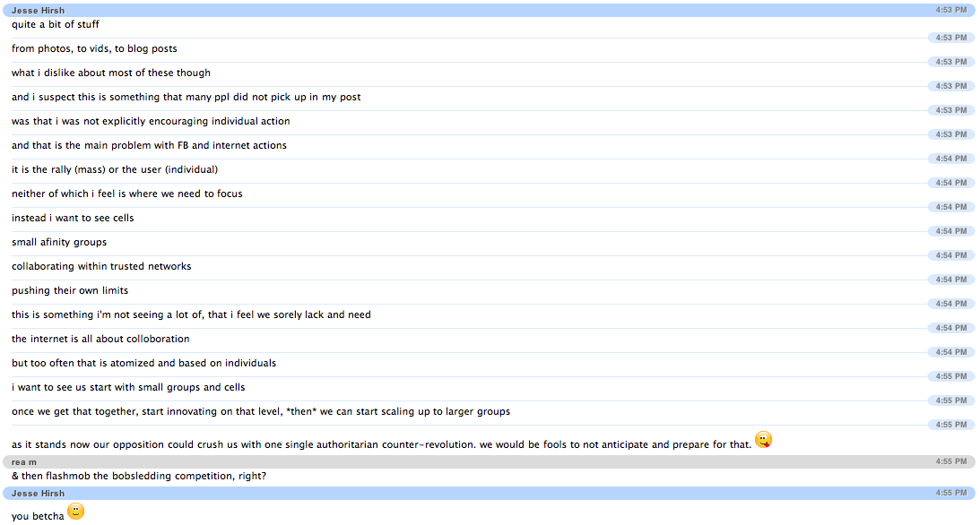Viewport: 980px width, 525px height.
Task: Click the final 4:55 PM timestamp at the bottom
Action: (x=950, y=493)
